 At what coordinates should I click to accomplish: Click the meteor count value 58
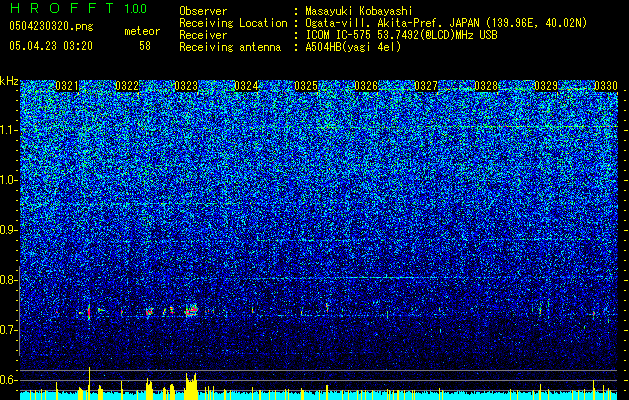[145, 46]
